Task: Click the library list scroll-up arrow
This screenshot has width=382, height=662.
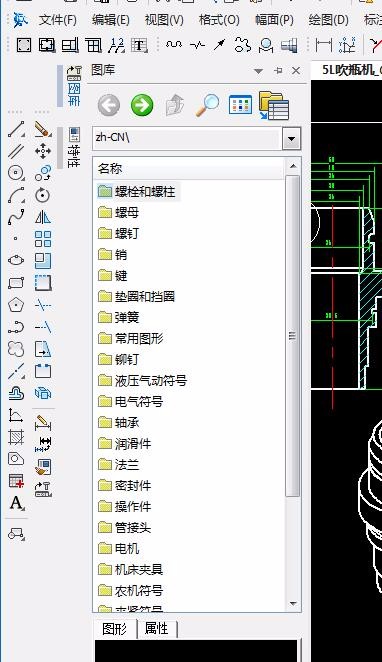Action: coord(293,167)
